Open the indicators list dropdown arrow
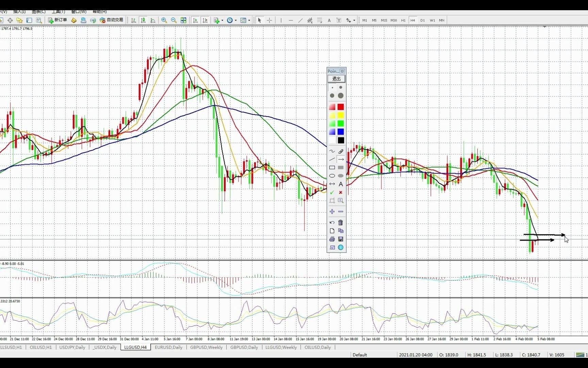 (222, 20)
